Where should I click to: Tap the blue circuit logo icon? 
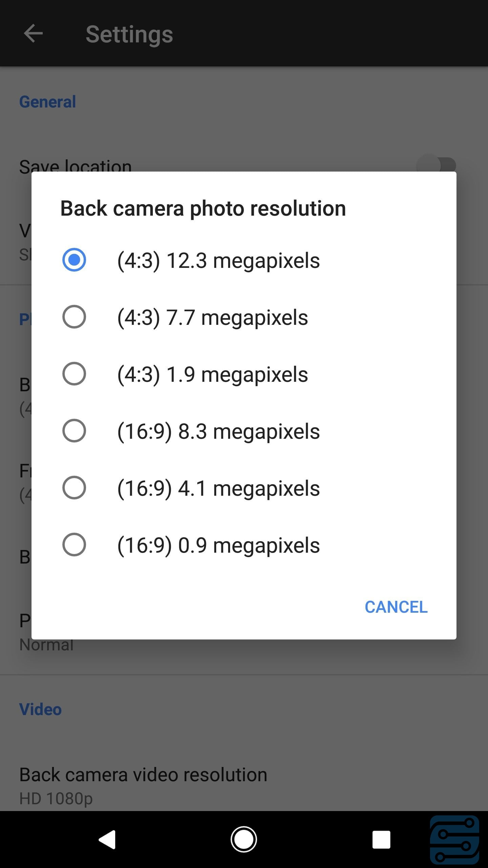click(454, 840)
